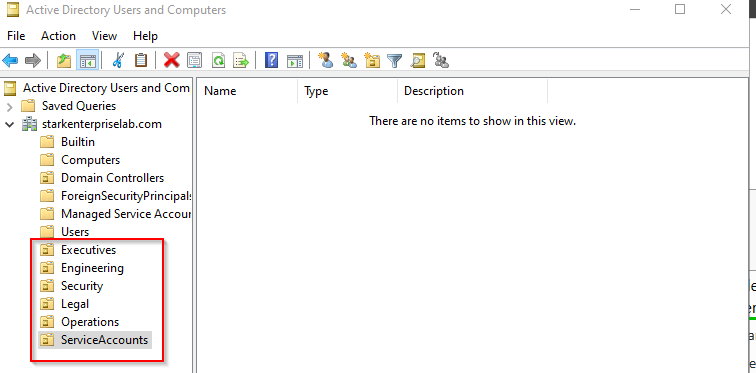Open the Action menu

[x=58, y=36]
